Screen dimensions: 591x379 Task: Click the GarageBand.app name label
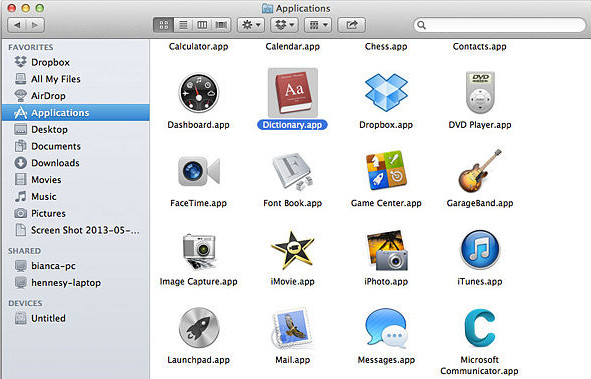480,203
